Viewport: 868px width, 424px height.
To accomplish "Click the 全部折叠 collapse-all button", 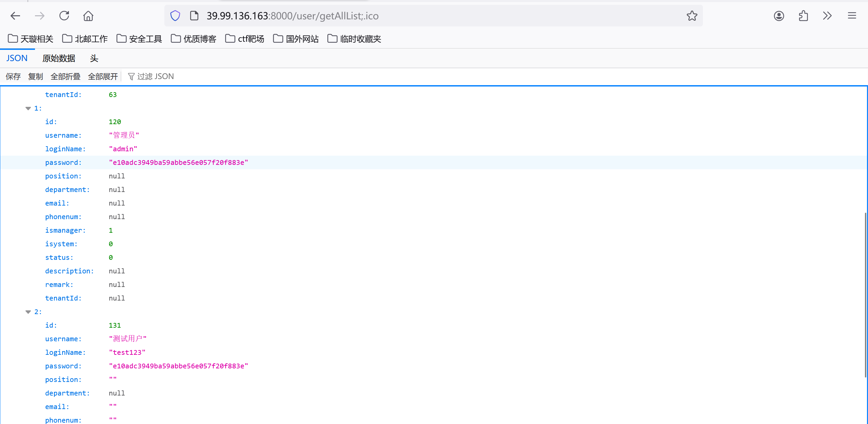I will click(66, 77).
